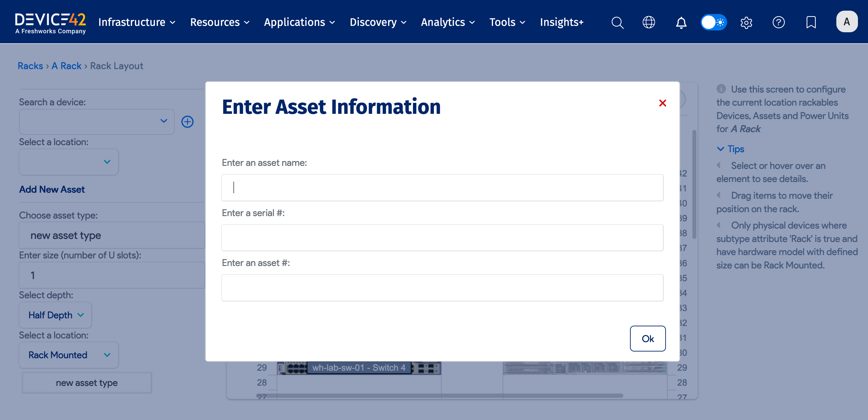The width and height of the screenshot is (868, 420).
Task: Open the settings gear icon
Action: point(746,22)
